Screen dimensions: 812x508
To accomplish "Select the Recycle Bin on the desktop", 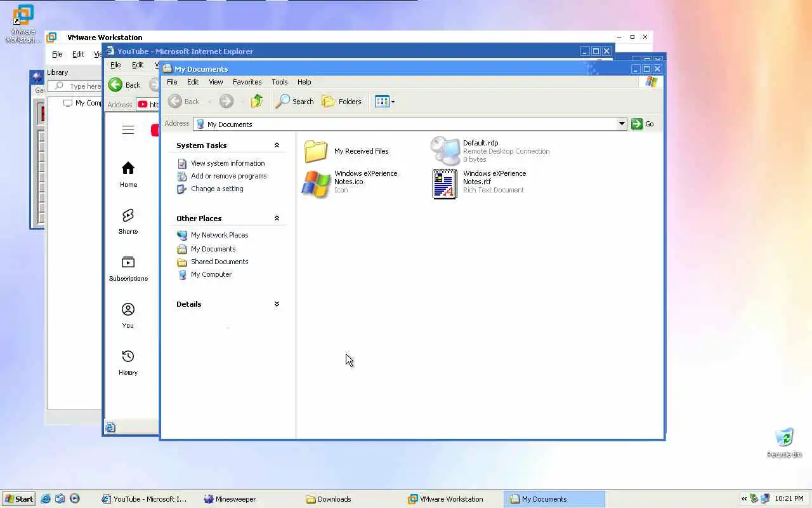I will (x=784, y=443).
